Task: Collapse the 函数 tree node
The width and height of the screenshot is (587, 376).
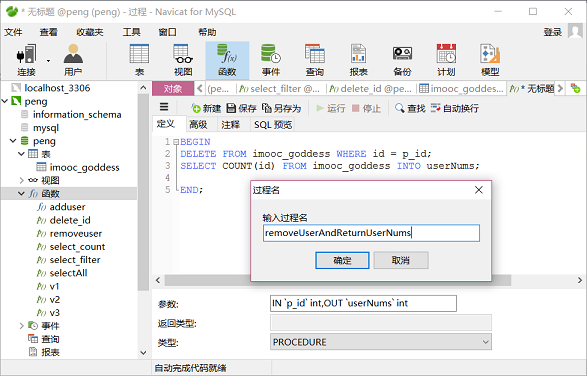Action: click(x=21, y=194)
